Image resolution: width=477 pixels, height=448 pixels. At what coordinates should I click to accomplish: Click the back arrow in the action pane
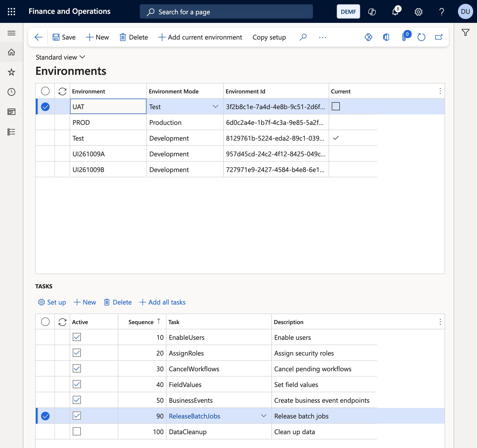(x=38, y=37)
